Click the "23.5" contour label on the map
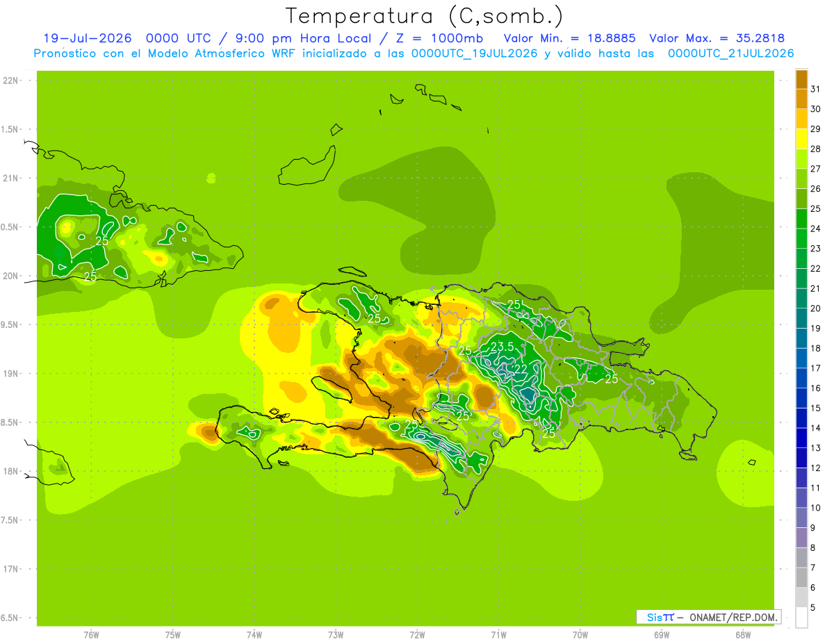 coord(502,347)
